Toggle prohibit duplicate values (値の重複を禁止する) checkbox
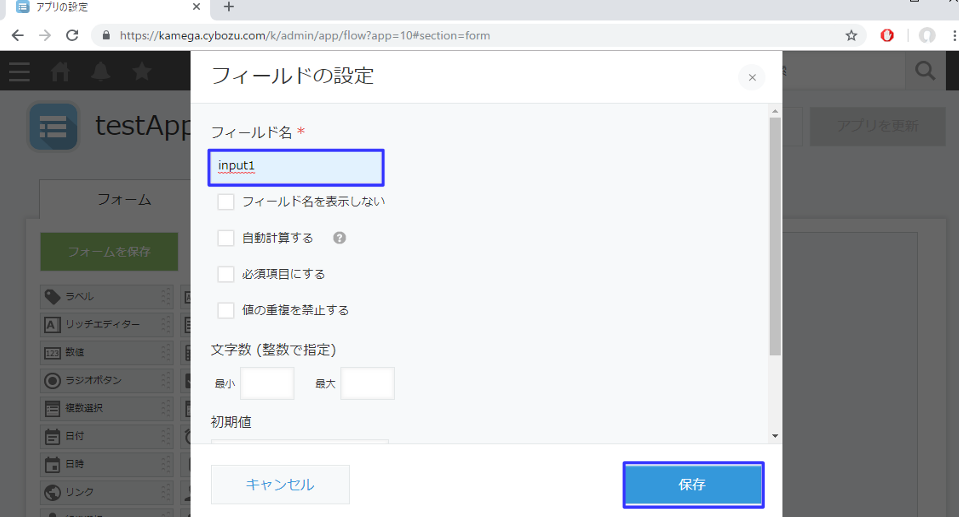This screenshot has width=959, height=517. pyautogui.click(x=226, y=310)
